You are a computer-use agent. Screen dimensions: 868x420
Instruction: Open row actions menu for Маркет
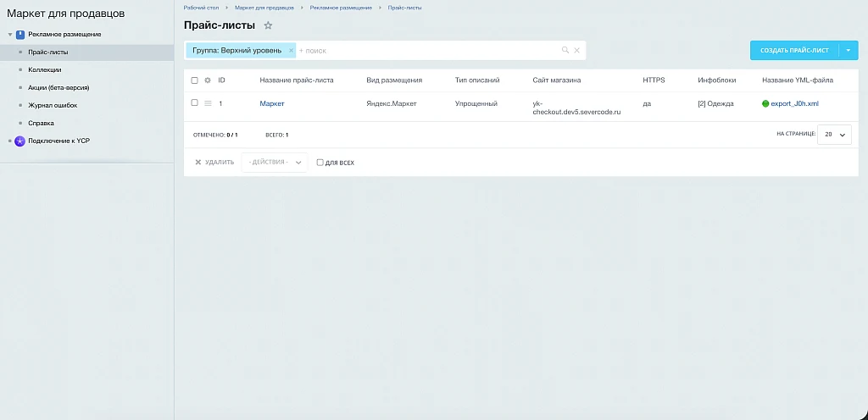pyautogui.click(x=209, y=103)
